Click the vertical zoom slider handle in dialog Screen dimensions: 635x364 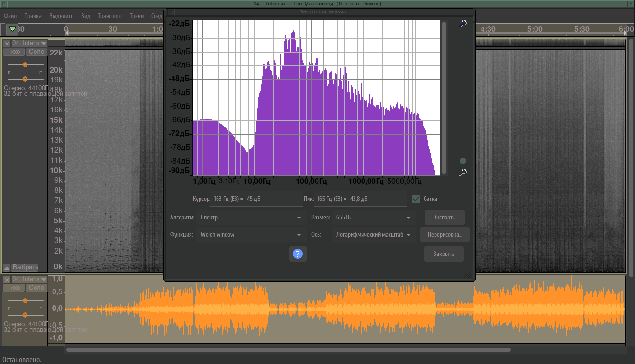463,161
